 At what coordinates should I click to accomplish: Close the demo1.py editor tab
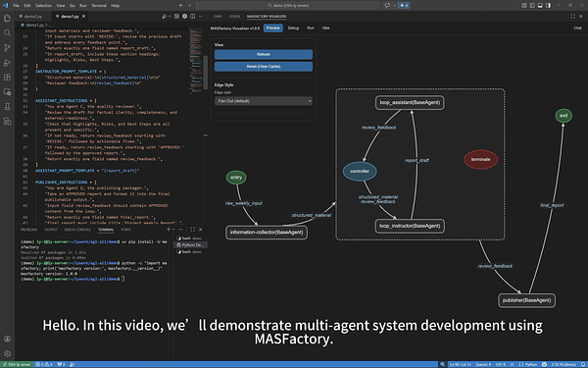point(83,17)
